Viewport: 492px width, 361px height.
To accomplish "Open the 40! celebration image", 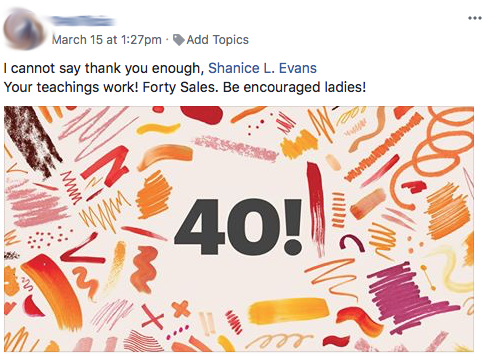I will click(x=239, y=229).
